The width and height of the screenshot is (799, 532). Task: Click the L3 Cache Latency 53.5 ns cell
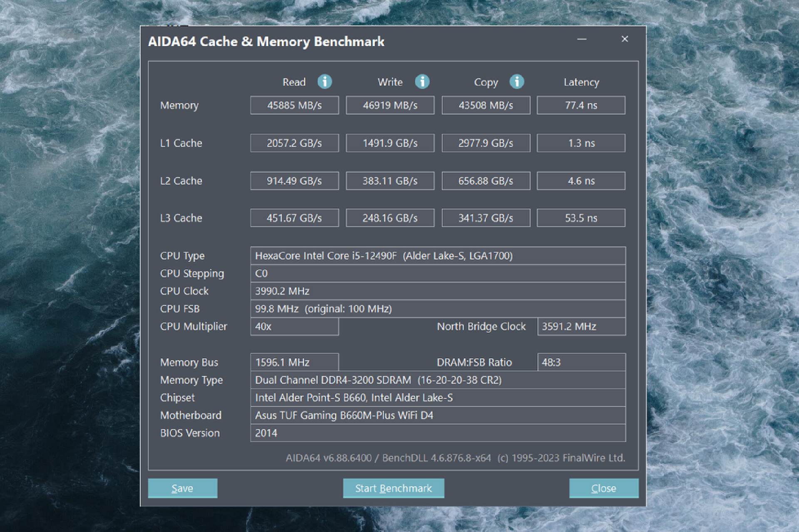point(581,218)
